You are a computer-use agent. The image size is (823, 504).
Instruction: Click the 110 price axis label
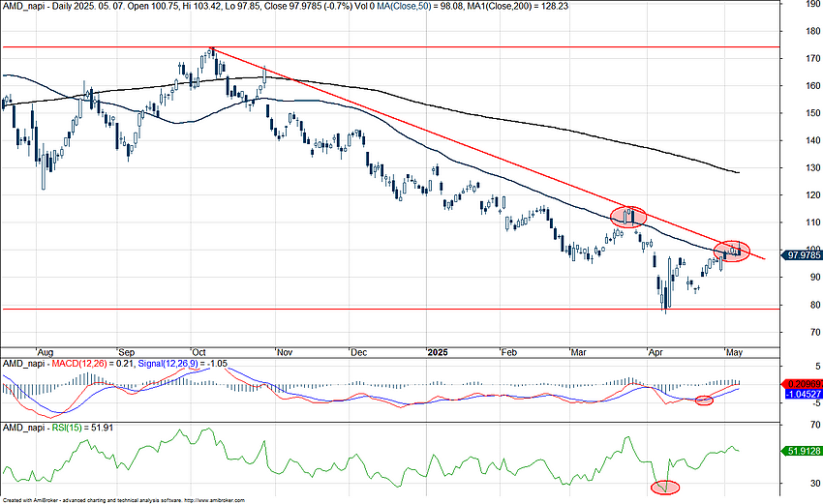coord(813,222)
